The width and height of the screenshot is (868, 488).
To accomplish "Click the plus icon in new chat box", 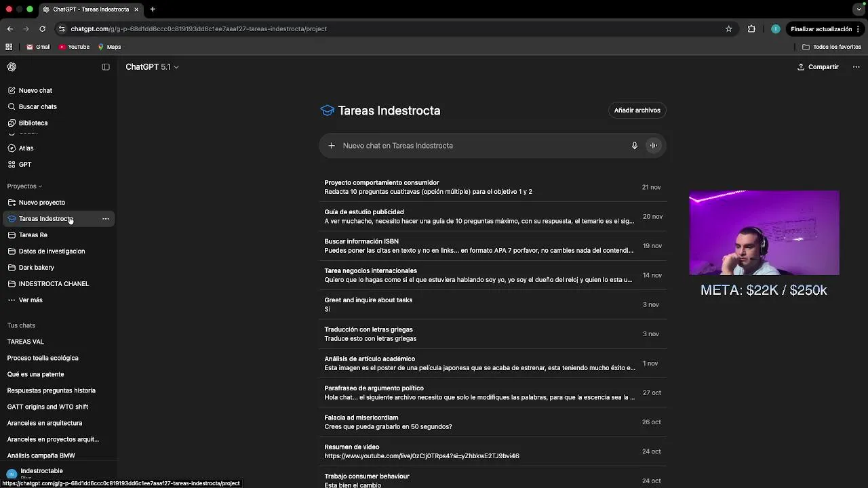I will pos(332,146).
